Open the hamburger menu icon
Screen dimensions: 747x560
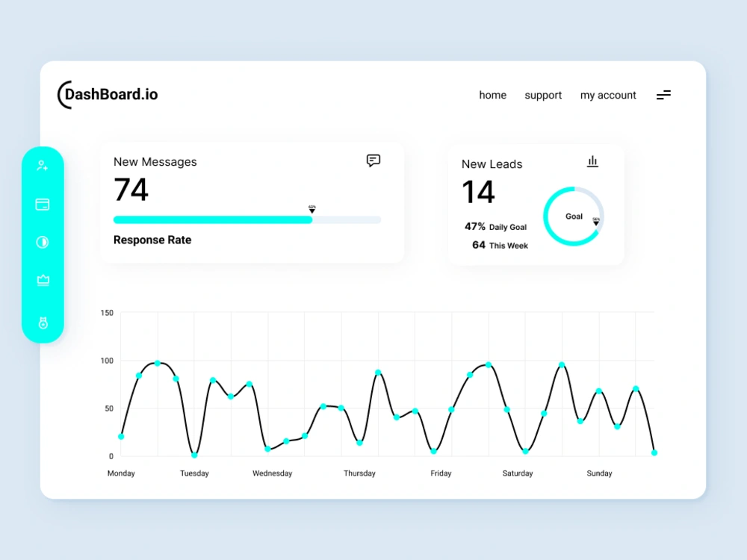[663, 96]
